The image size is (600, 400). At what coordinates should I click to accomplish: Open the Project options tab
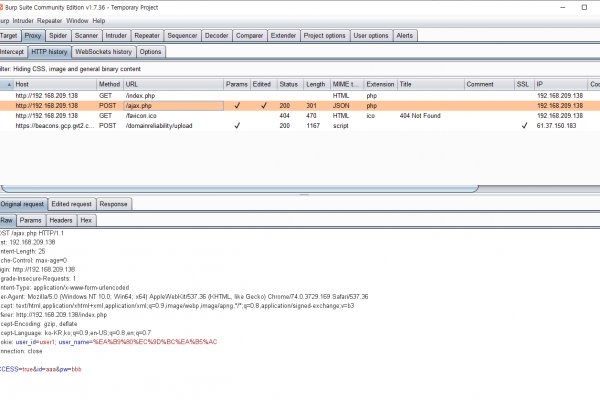click(x=325, y=35)
